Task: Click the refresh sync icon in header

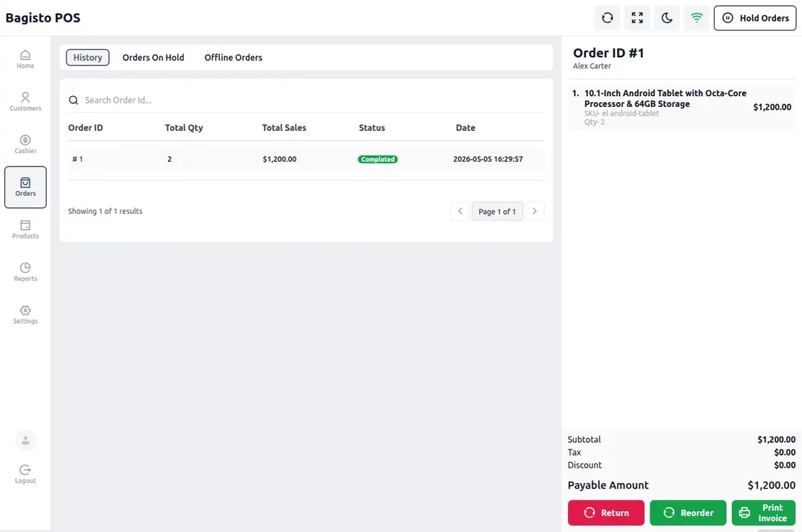Action: [608, 18]
